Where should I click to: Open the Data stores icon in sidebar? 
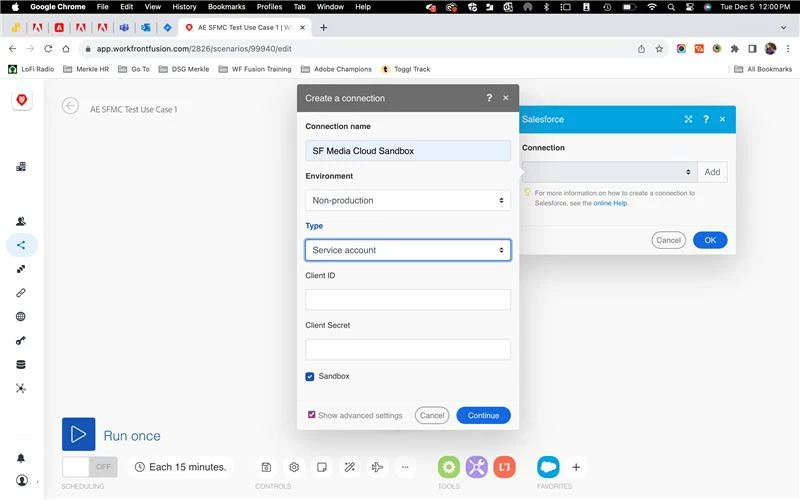click(21, 365)
